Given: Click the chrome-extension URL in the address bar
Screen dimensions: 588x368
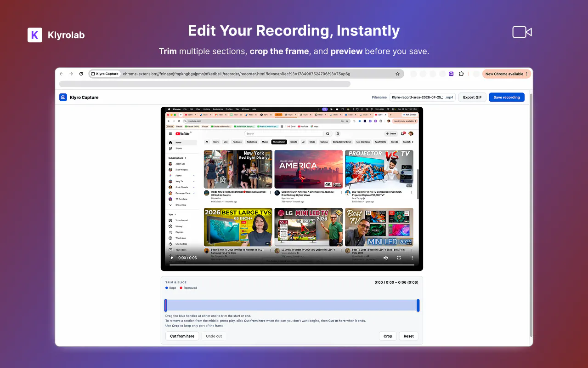Looking at the screenshot, I should [237, 74].
